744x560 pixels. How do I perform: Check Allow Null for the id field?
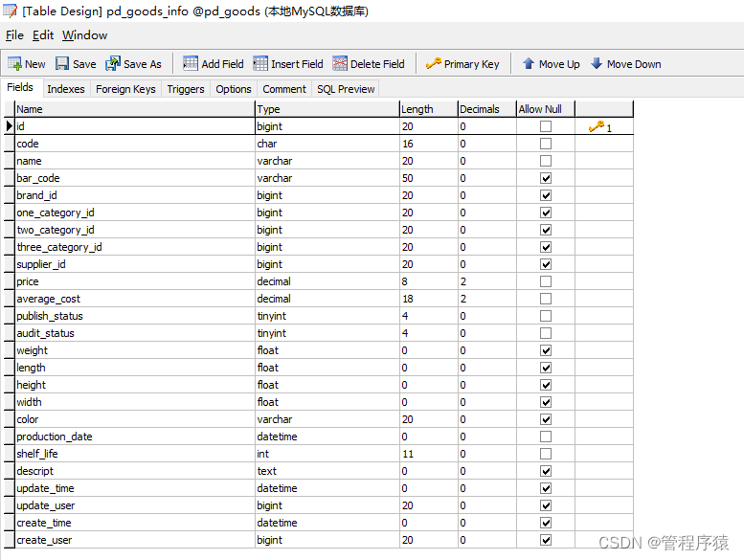coord(546,126)
